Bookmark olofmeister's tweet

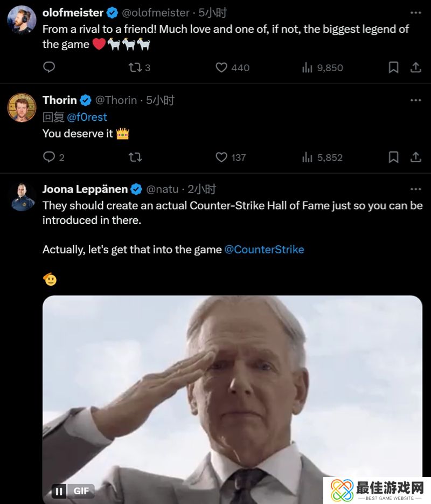pos(394,67)
